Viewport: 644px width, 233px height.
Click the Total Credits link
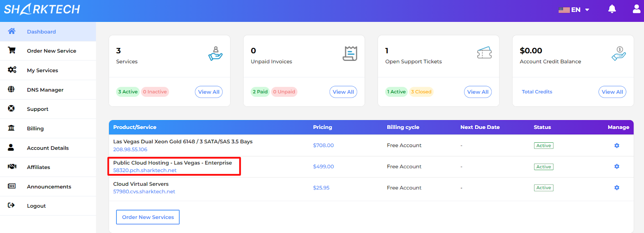pyautogui.click(x=537, y=92)
